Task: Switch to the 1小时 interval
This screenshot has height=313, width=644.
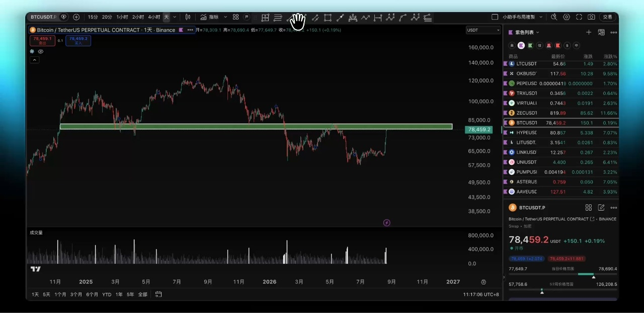Action: pos(122,17)
